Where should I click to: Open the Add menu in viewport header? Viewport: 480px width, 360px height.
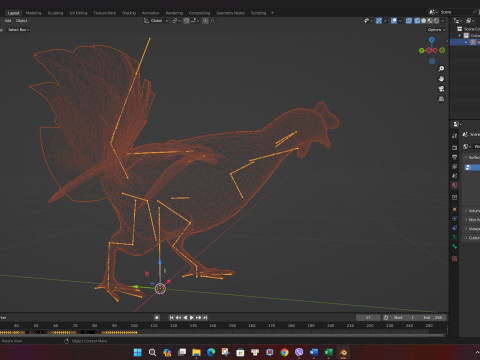[8, 21]
